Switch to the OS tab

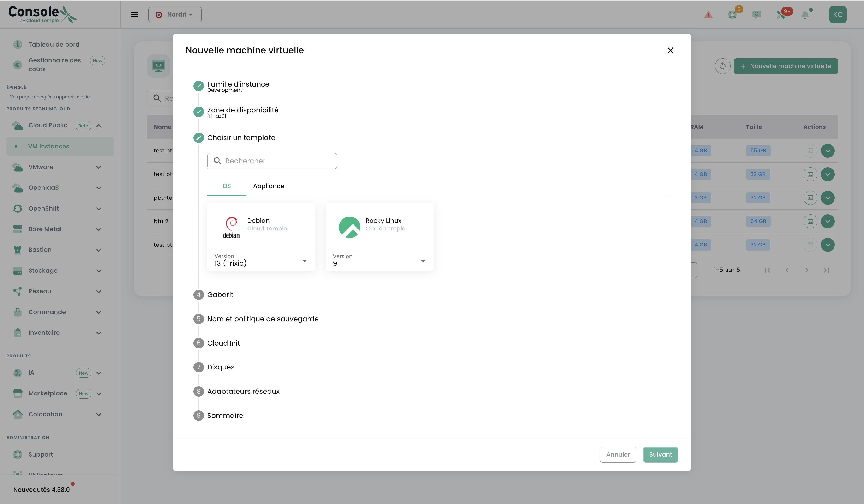[227, 186]
